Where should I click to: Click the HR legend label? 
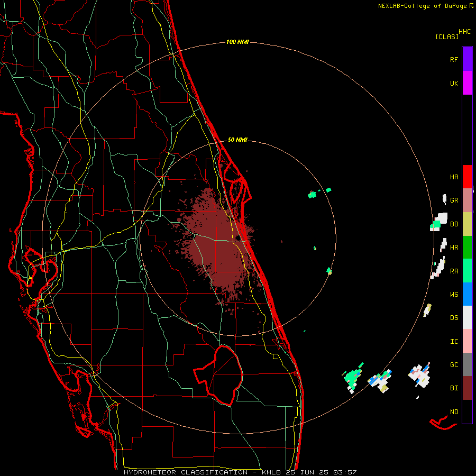pos(454,248)
